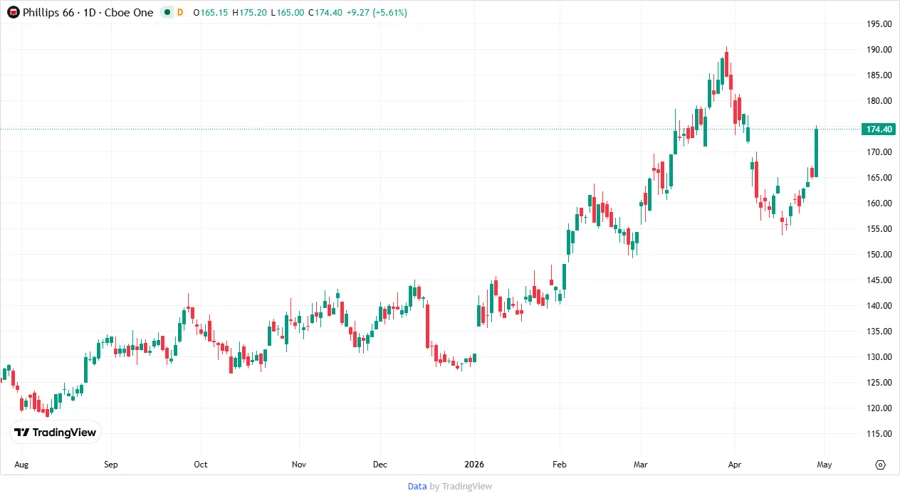The width and height of the screenshot is (900, 498).
Task: Click the TradingView logo badge
Action: (x=55, y=433)
